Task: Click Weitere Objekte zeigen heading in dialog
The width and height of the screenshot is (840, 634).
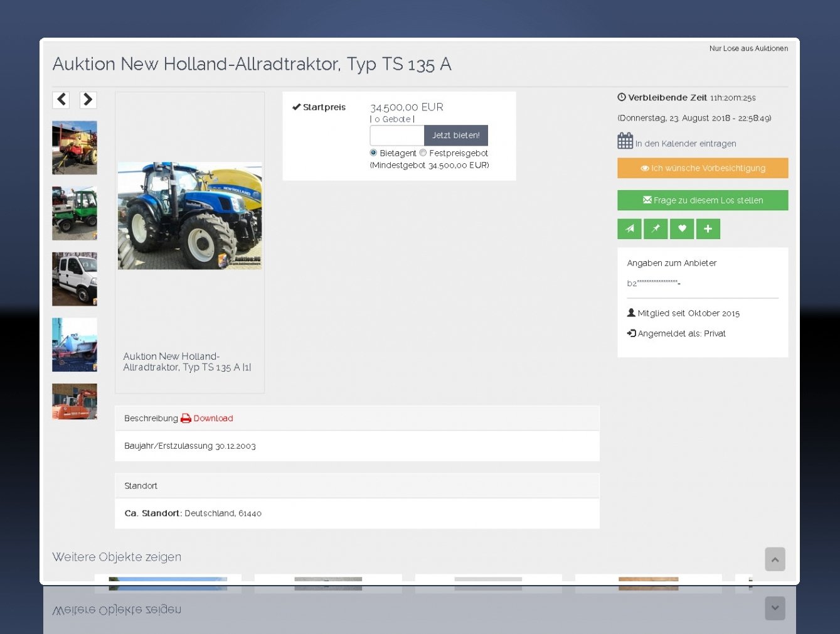Action: coord(117,557)
